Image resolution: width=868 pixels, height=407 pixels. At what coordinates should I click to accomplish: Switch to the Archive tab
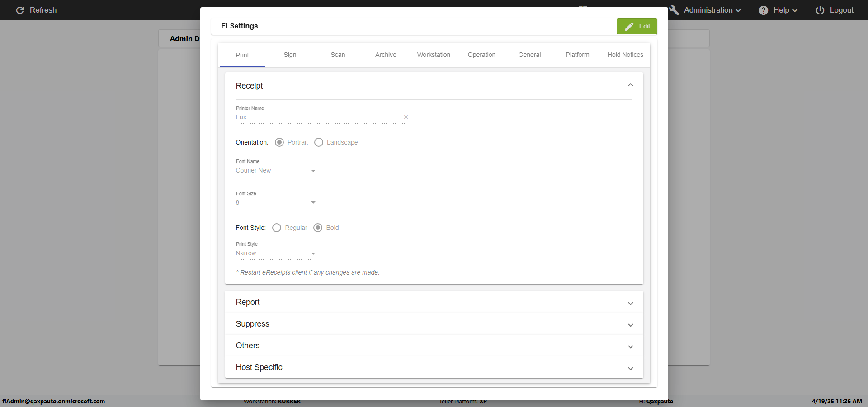tap(386, 55)
